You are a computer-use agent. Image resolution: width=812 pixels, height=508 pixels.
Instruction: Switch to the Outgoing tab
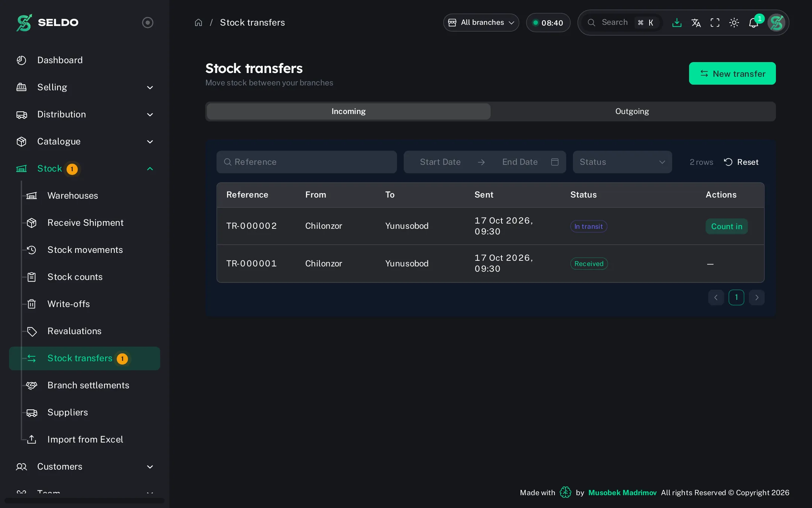[x=632, y=111]
